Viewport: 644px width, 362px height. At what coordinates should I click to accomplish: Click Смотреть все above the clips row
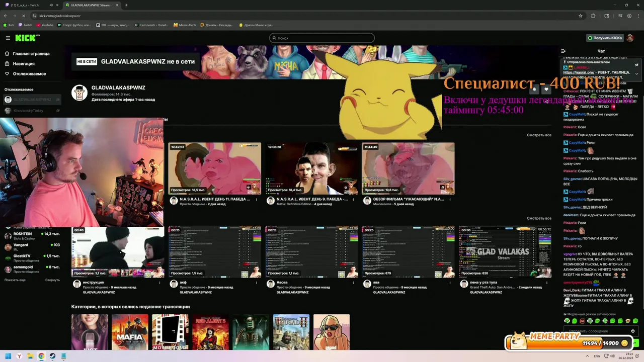pos(539,218)
